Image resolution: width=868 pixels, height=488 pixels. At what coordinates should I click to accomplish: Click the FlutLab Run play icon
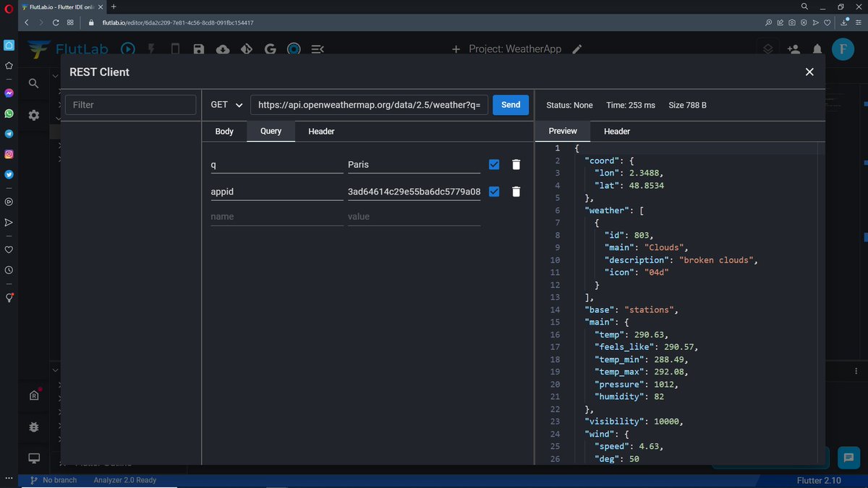(127, 49)
